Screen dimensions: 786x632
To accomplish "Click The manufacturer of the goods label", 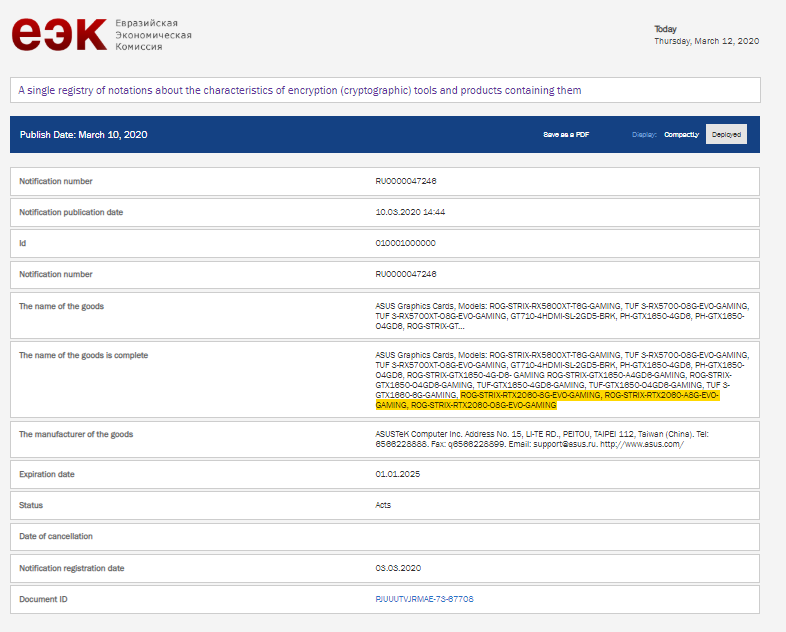I will tap(76, 434).
